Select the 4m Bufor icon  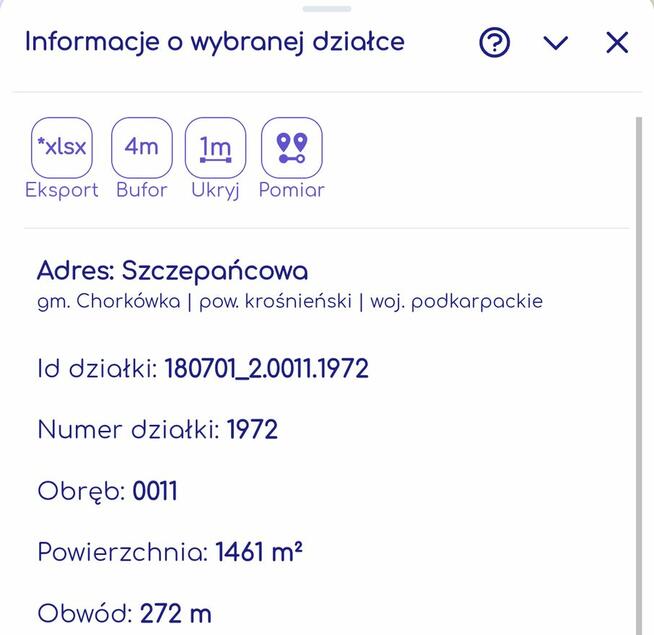(x=142, y=148)
